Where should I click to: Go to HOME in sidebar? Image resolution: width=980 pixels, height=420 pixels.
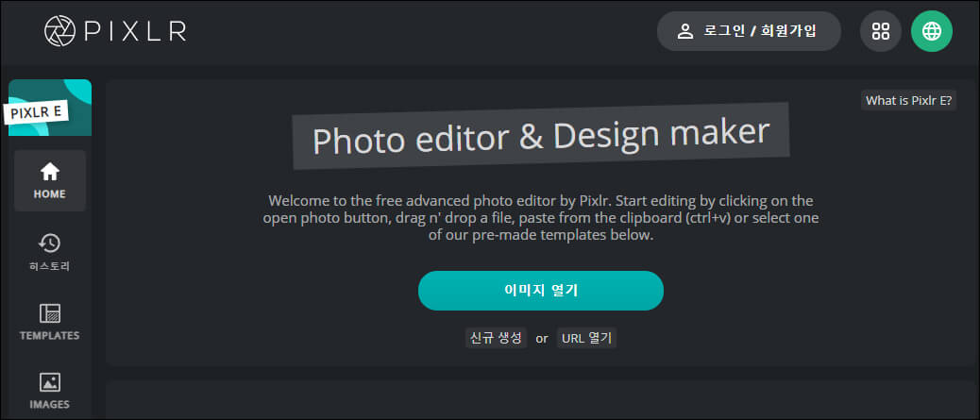(x=50, y=180)
